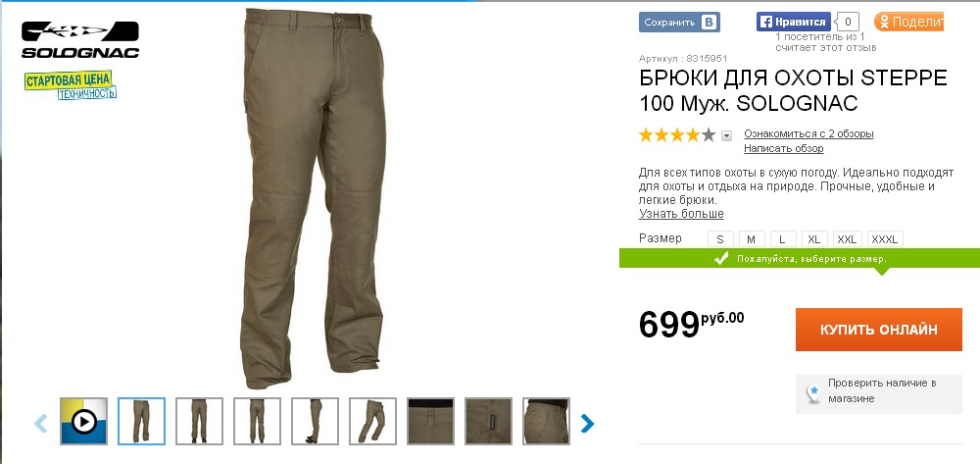Pick size XXXL

[885, 239]
